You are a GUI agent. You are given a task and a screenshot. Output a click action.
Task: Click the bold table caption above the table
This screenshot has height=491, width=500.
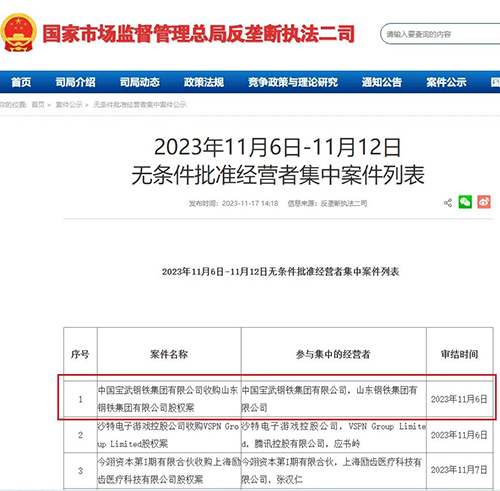281,272
